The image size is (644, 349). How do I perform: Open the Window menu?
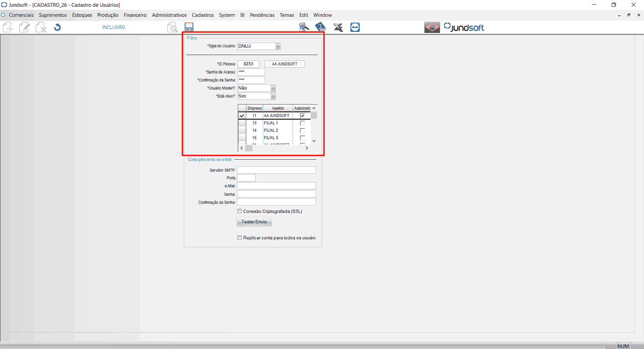click(323, 15)
